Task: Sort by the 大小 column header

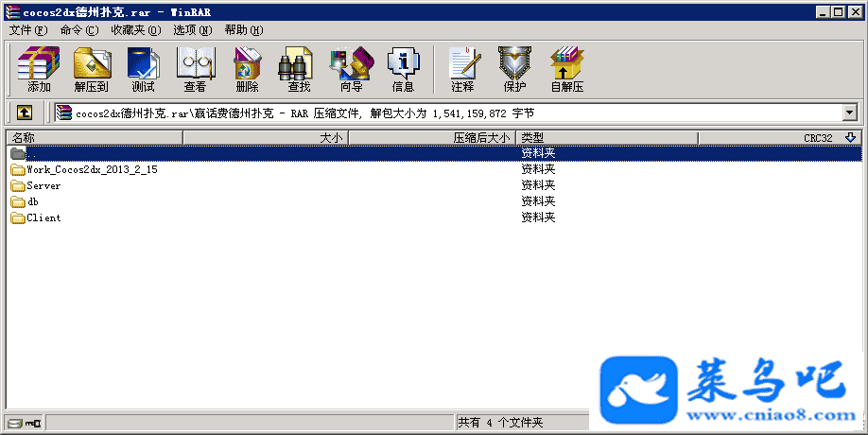Action: (266, 138)
